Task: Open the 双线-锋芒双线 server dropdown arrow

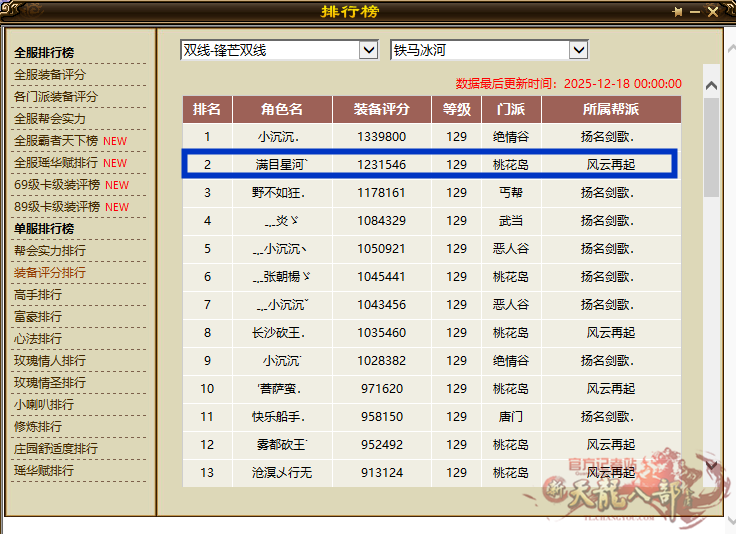Action: click(x=369, y=50)
